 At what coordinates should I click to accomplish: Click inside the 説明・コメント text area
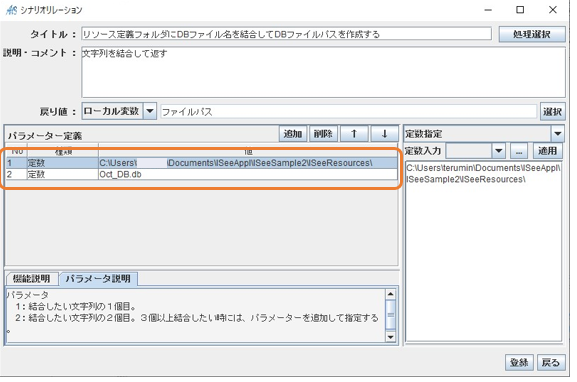[x=323, y=72]
